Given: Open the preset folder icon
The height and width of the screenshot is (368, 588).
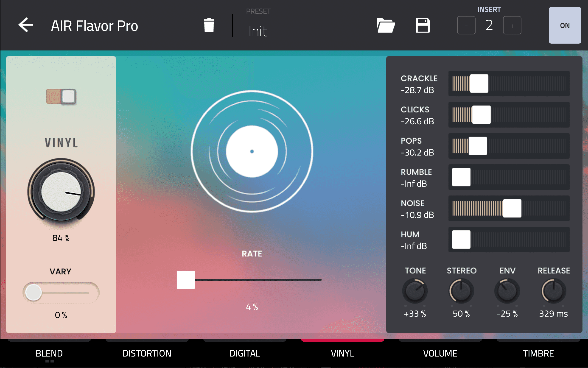Looking at the screenshot, I should 386,25.
